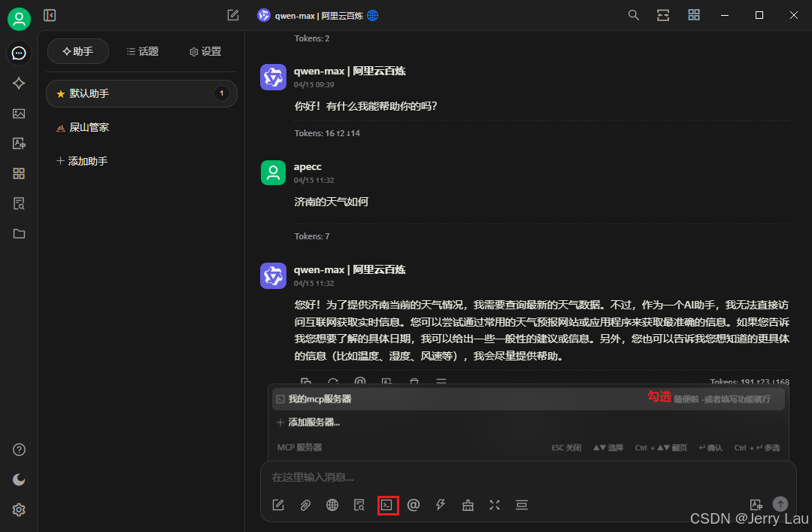Open the @ model mention selector

pos(414,505)
